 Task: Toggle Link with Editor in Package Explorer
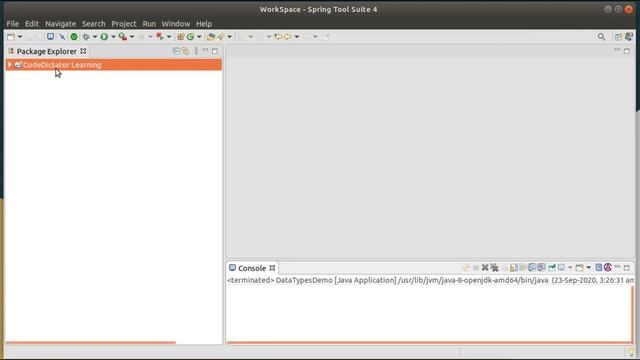(186, 51)
